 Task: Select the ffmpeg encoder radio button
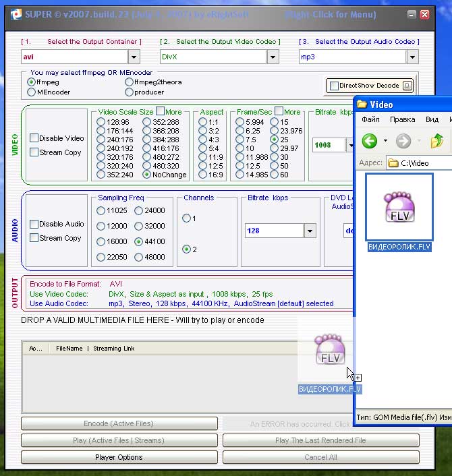pyautogui.click(x=31, y=82)
